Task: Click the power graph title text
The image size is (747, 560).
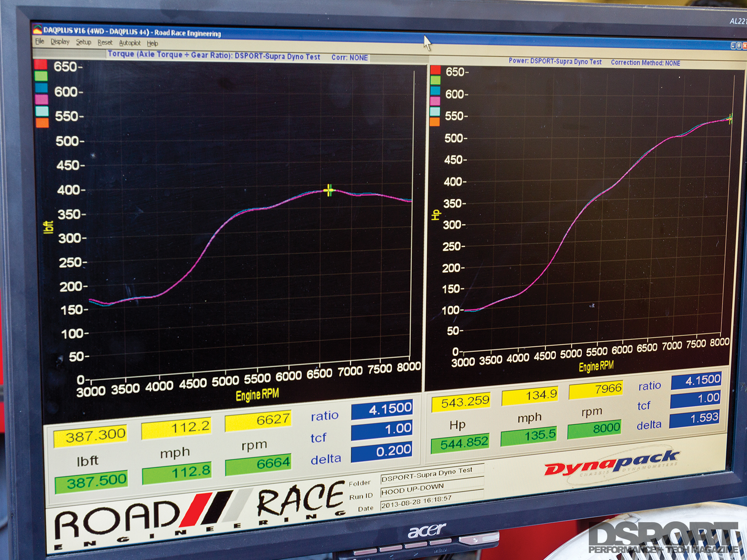Action: click(555, 61)
